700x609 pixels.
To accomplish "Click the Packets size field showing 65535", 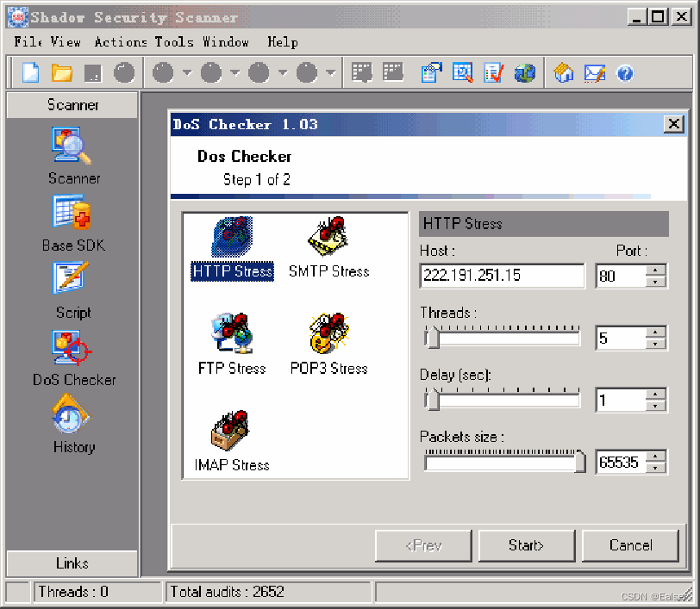I will [x=621, y=463].
